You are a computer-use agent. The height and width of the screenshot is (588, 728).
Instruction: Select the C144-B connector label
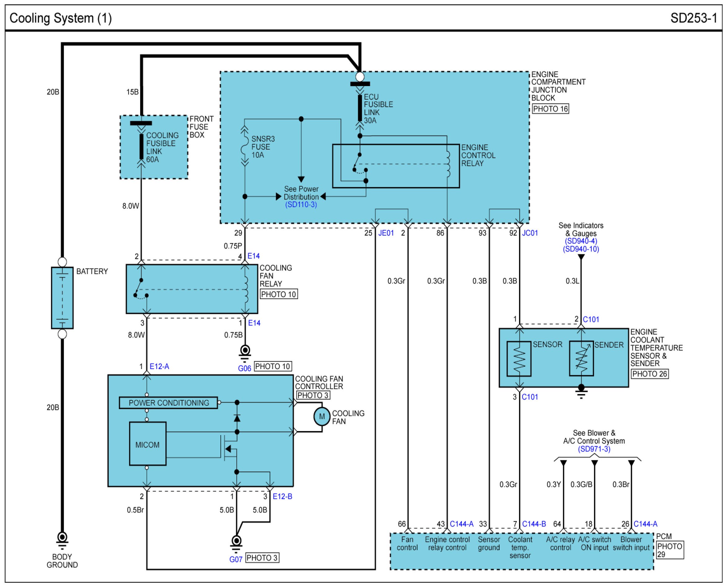click(x=534, y=524)
